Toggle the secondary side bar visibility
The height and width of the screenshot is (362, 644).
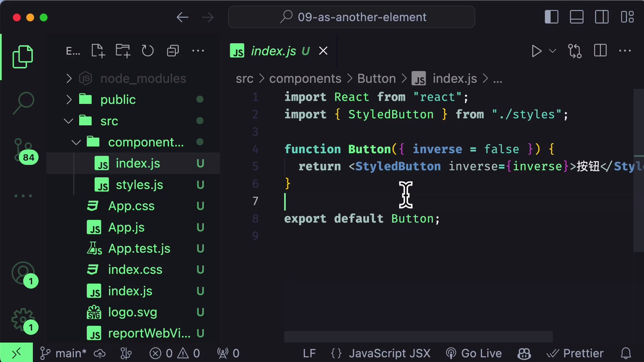tap(602, 17)
